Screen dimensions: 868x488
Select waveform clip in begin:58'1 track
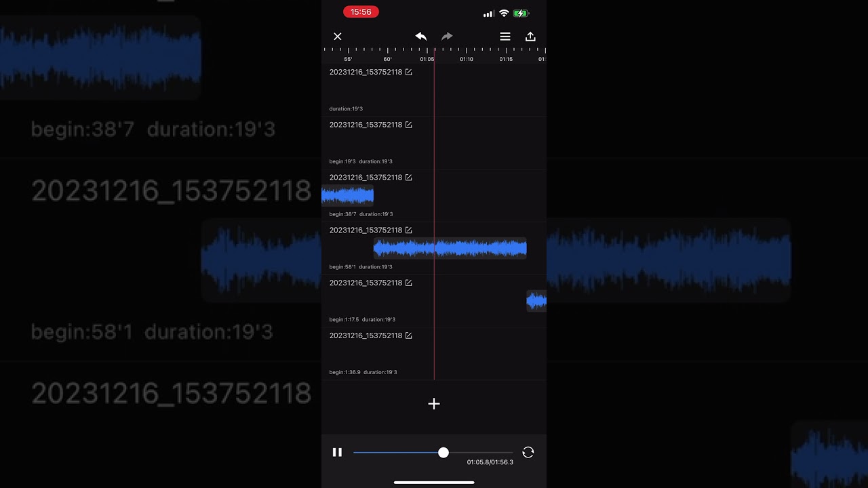450,249
